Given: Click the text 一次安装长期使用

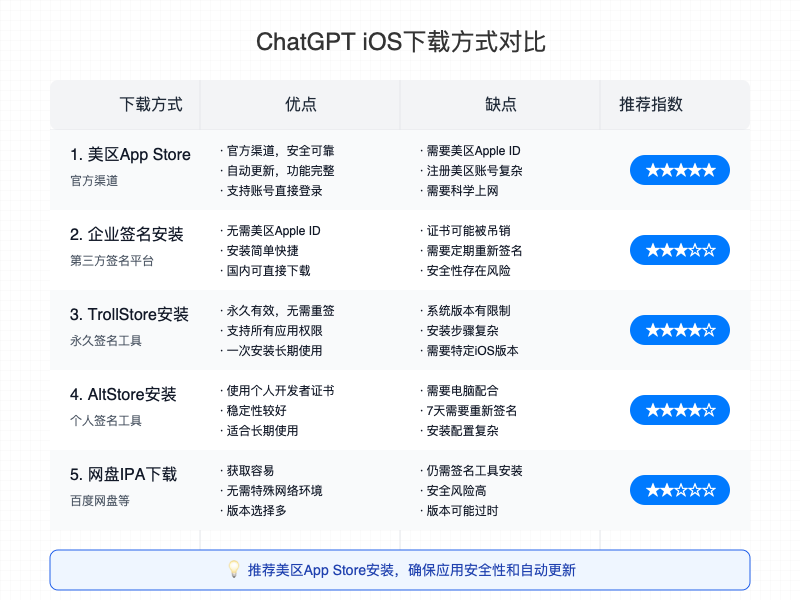Looking at the screenshot, I should pyautogui.click(x=274, y=351).
